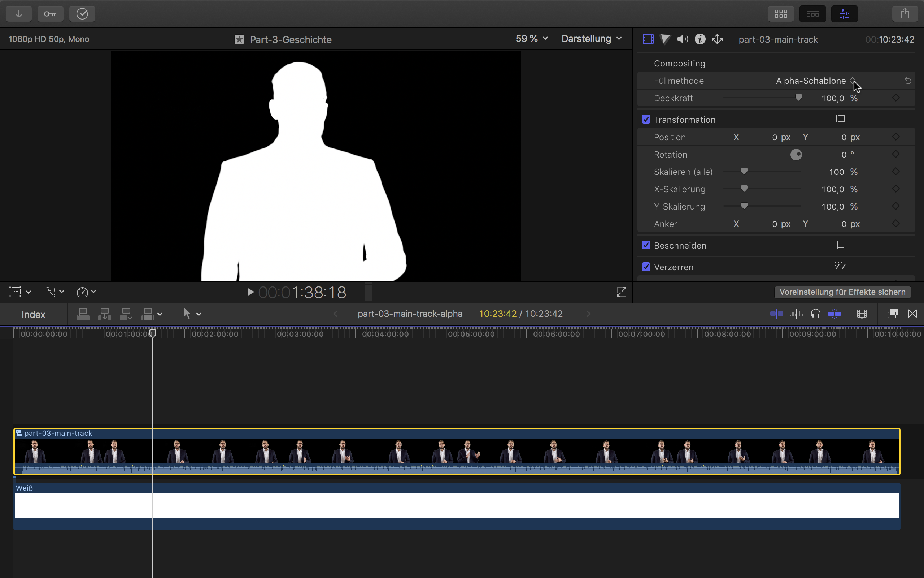Open the enhancements magic wand menu
This screenshot has width=924, height=578.
54,292
